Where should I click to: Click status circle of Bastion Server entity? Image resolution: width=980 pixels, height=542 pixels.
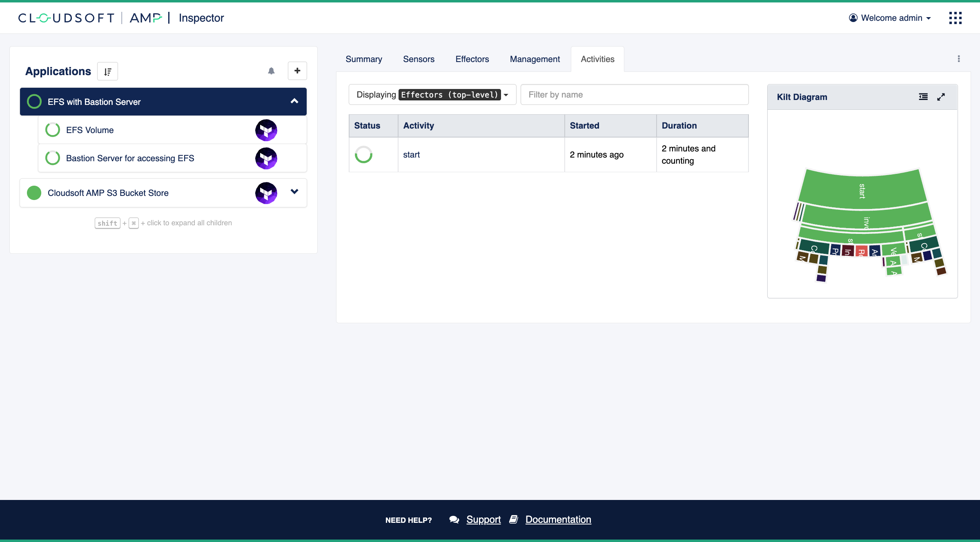(x=53, y=158)
